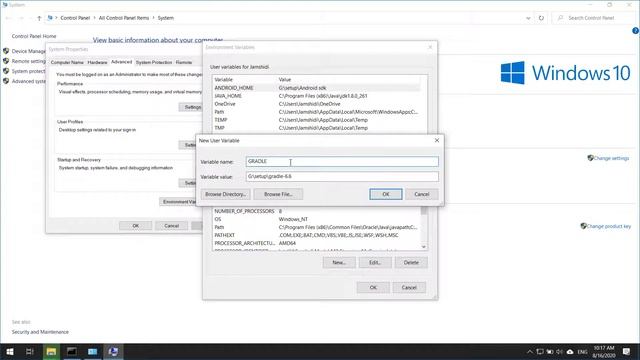This screenshot has height=360, width=640.
Task: Click Cancel in System Properties dialog
Action: tap(171, 226)
